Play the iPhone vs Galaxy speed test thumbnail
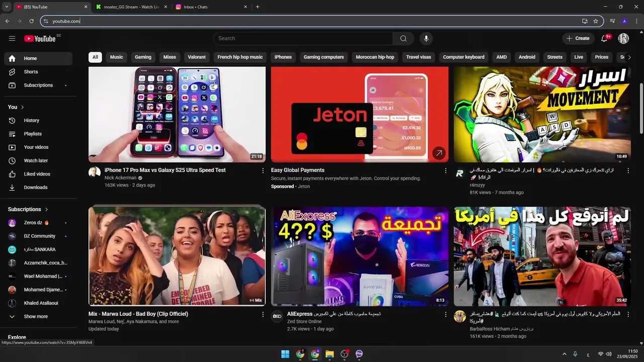The width and height of the screenshot is (644, 362). 177,115
